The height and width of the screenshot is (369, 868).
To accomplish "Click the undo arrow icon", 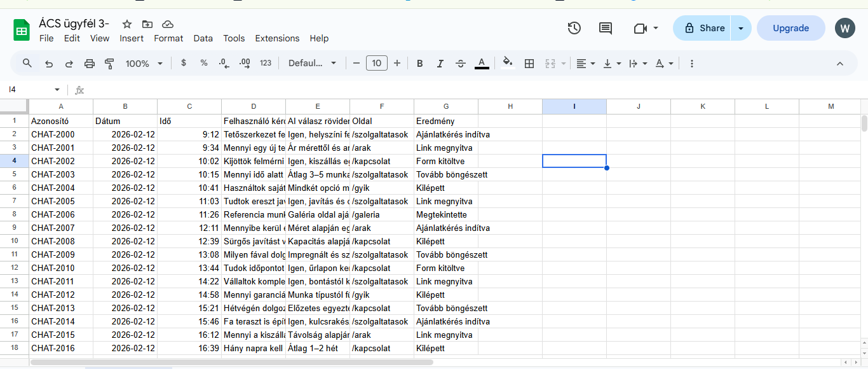I will pos(49,64).
